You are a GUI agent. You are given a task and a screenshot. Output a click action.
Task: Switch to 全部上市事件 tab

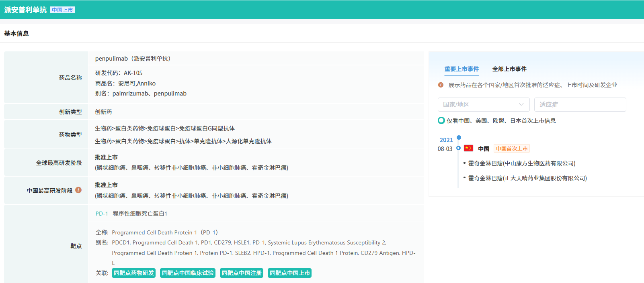click(x=509, y=69)
